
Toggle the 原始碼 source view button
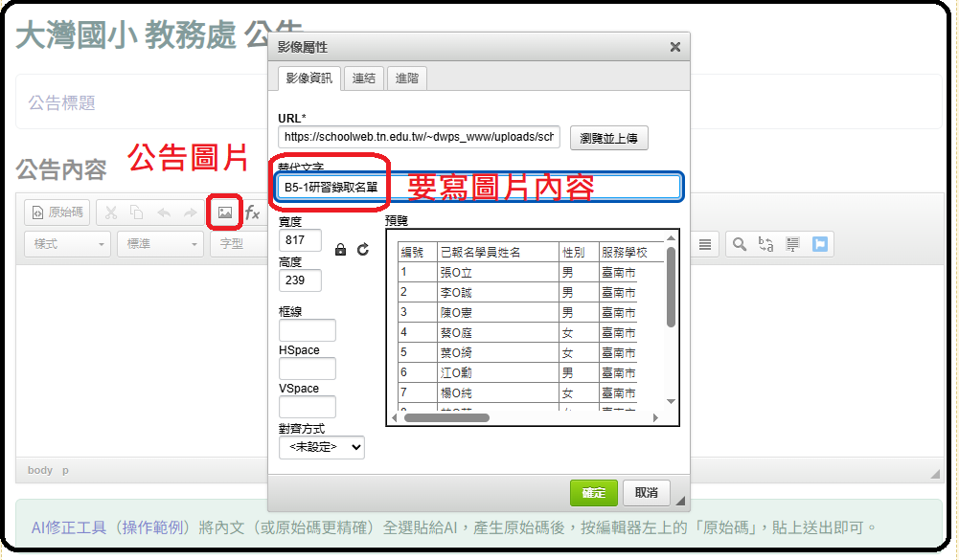(x=57, y=213)
